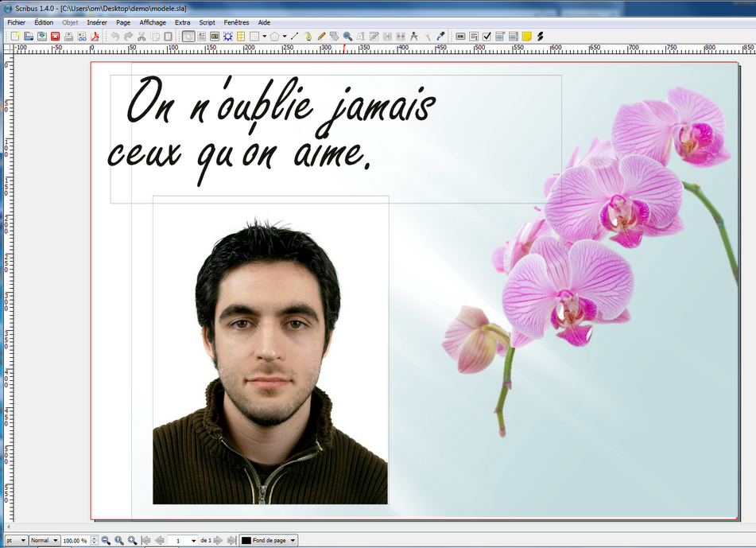Open the Fenêtres menu

pos(236,22)
